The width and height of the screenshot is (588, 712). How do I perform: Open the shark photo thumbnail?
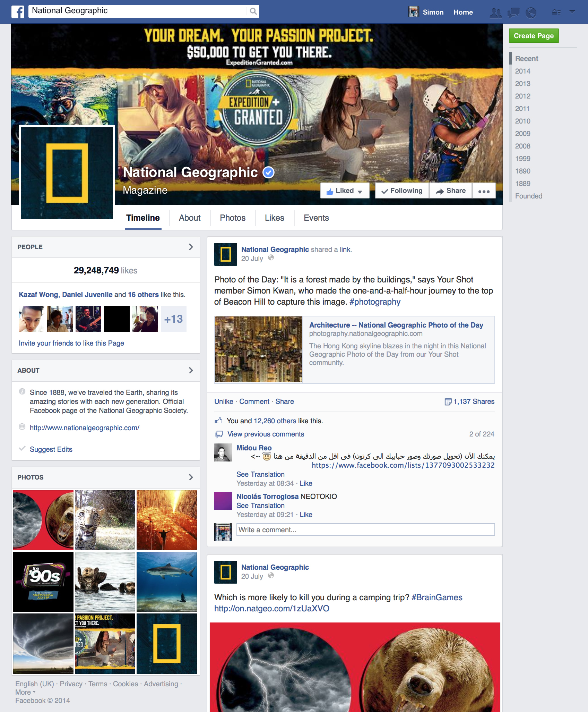pyautogui.click(x=167, y=582)
